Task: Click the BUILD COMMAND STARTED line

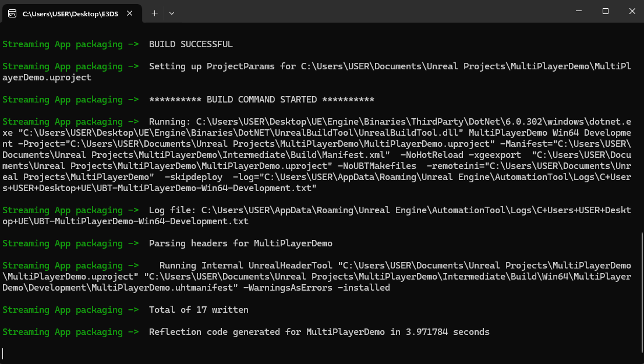Action: pyautogui.click(x=261, y=100)
